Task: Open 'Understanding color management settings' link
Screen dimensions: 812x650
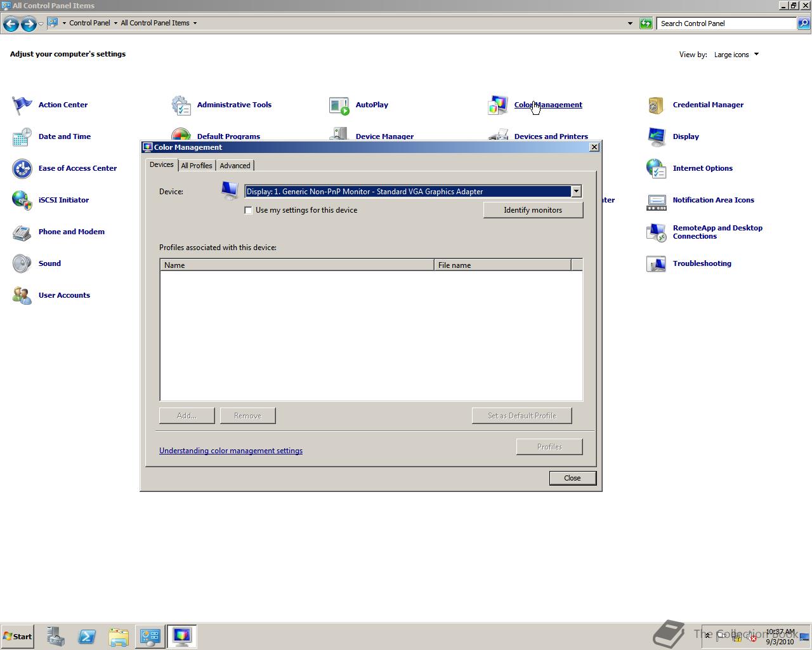Action: (x=231, y=451)
